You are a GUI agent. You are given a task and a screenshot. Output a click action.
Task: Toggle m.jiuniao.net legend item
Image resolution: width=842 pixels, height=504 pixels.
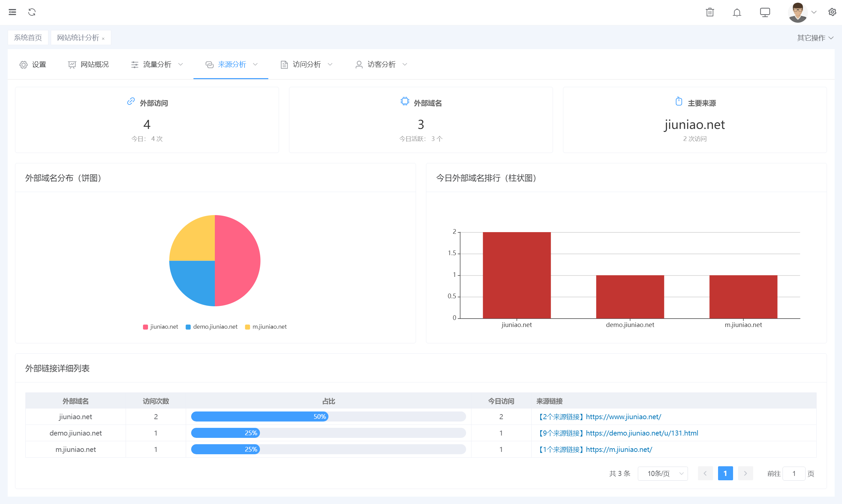click(x=266, y=327)
